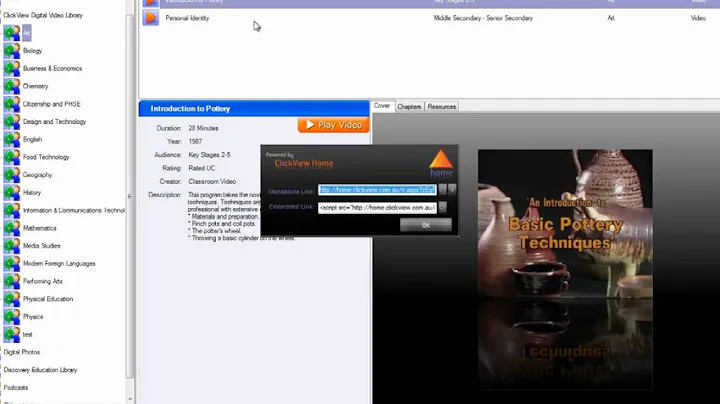Viewport: 720px width, 404px height.
Task: Click the Basic Pottery Techniques cover image
Action: 565,224
